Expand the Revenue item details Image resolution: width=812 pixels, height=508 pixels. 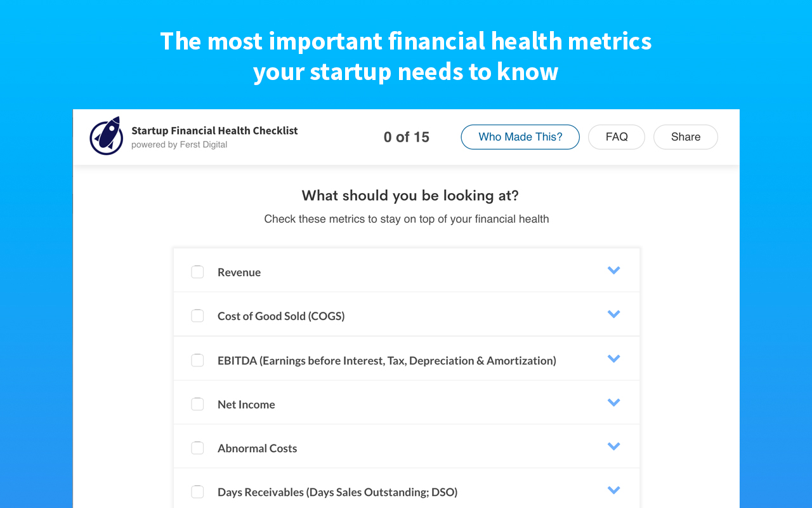click(613, 270)
